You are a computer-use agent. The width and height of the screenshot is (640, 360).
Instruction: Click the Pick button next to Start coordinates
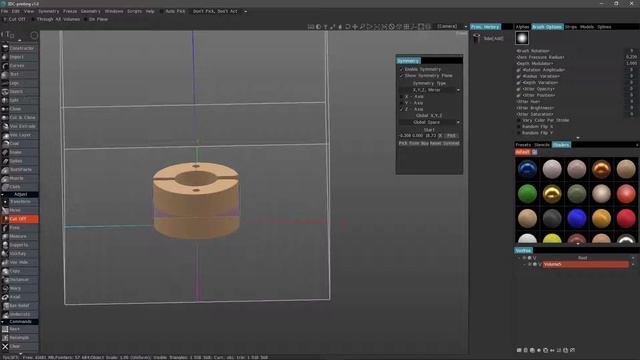coord(451,136)
